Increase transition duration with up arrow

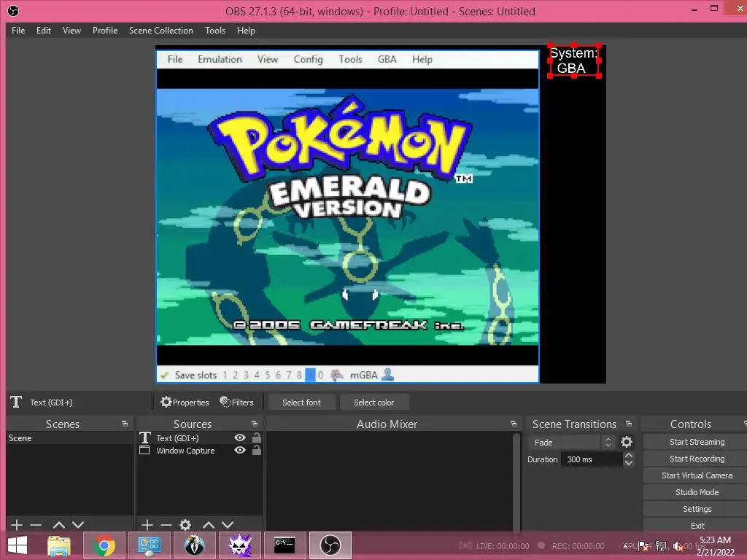(x=629, y=455)
